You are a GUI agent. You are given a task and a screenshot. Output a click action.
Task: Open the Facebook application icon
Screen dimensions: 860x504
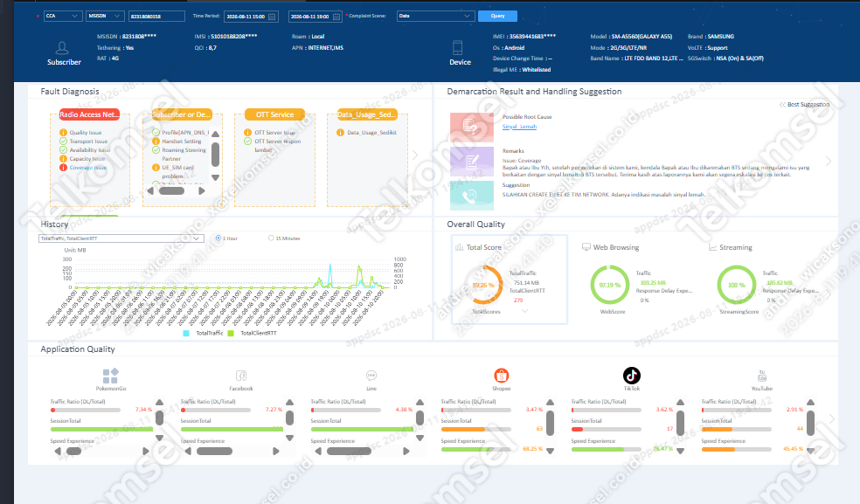coord(240,376)
